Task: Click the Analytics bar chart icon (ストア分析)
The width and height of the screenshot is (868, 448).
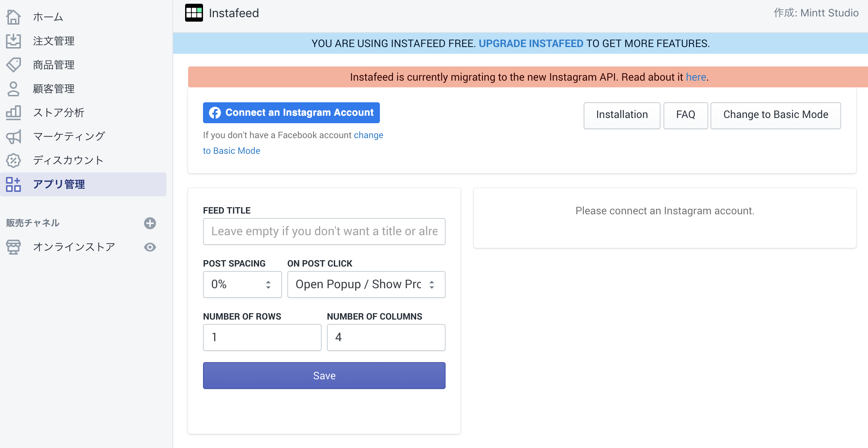Action: 13,113
